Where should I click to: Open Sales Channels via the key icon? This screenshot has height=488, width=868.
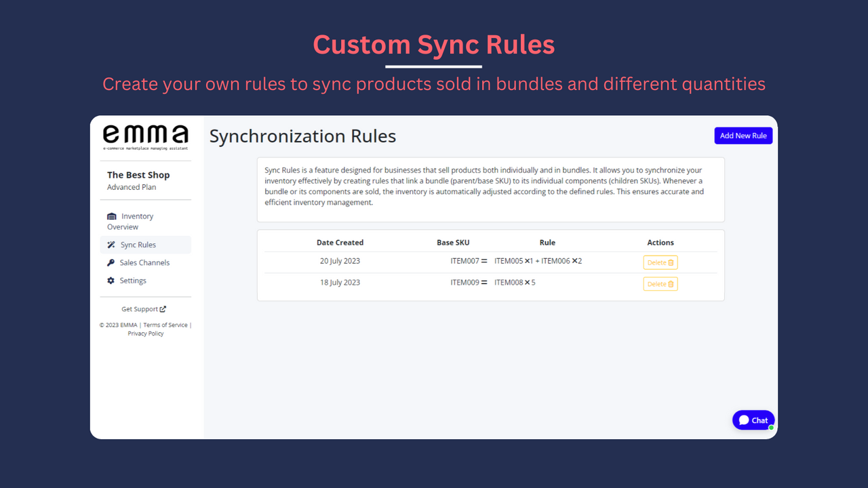(111, 262)
